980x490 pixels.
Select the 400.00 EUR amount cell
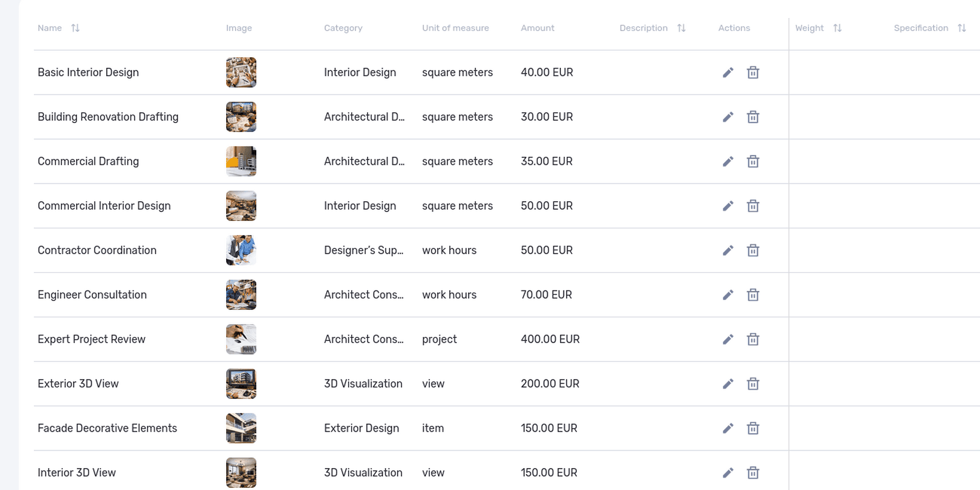coord(550,339)
